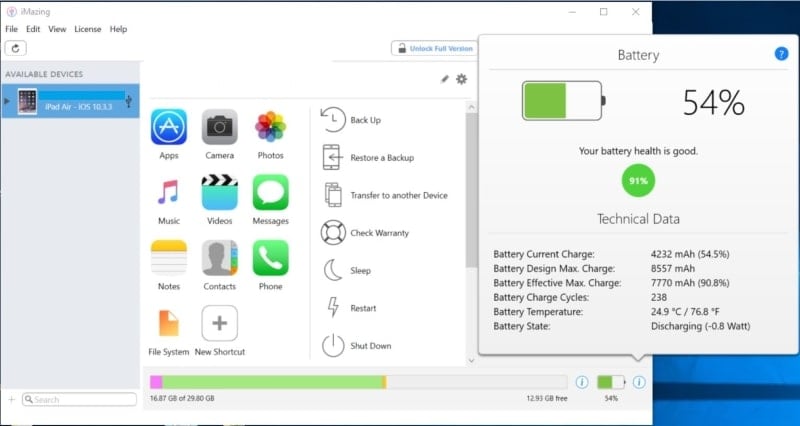
Task: Open the Messages section
Action: [x=270, y=199]
